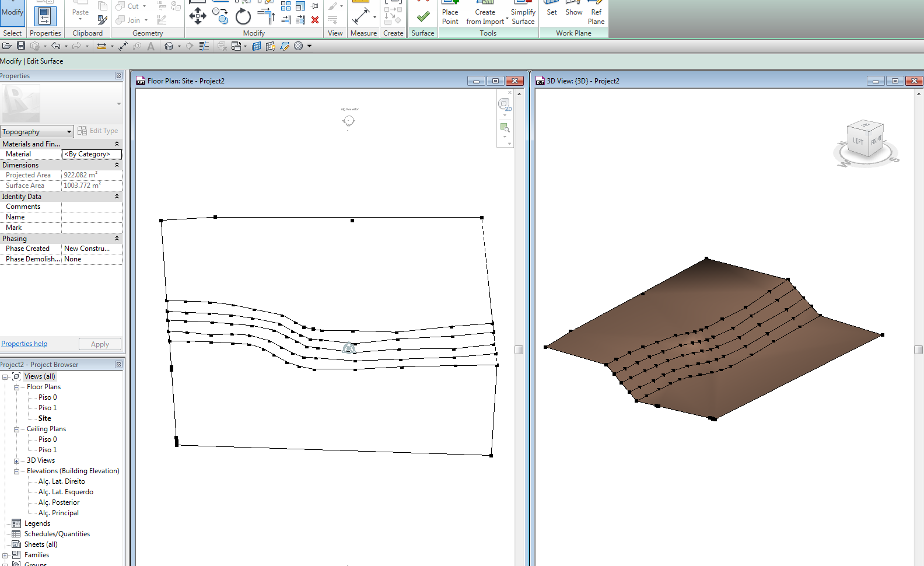Image resolution: width=924 pixels, height=566 pixels.
Task: Click the green Finish Surface checkmark
Action: point(423,16)
